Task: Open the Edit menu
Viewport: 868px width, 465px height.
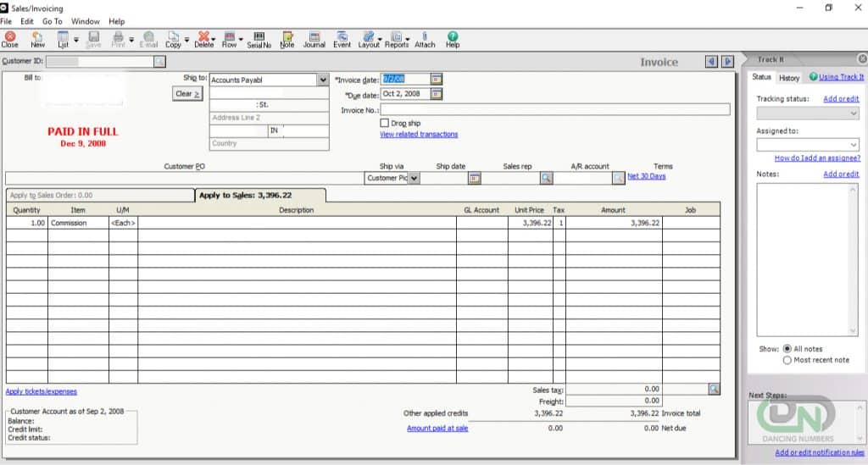Action: [27, 21]
